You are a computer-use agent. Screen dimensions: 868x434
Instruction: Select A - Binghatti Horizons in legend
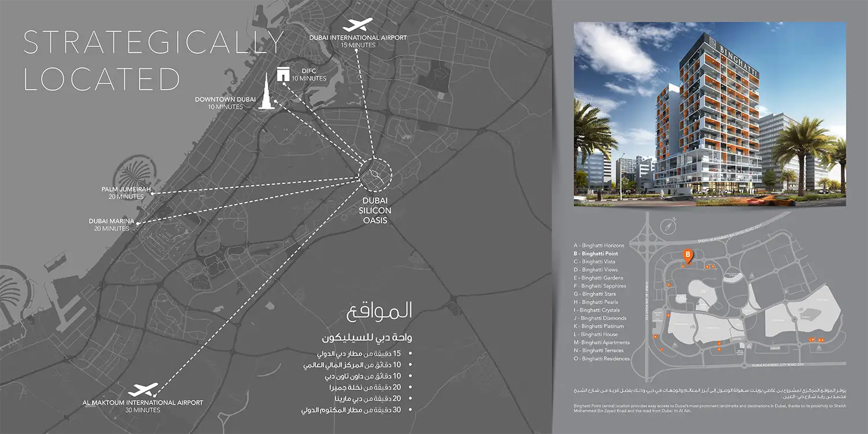[x=599, y=245]
